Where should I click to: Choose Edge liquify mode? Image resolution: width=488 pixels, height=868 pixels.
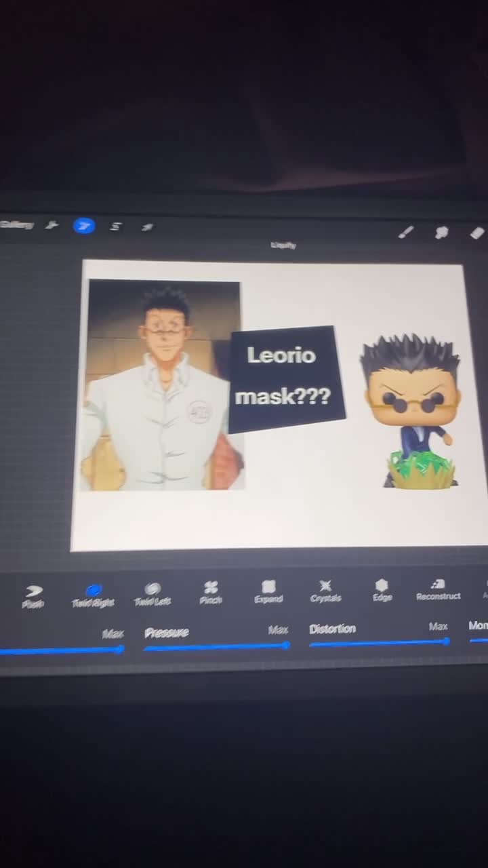(382, 590)
